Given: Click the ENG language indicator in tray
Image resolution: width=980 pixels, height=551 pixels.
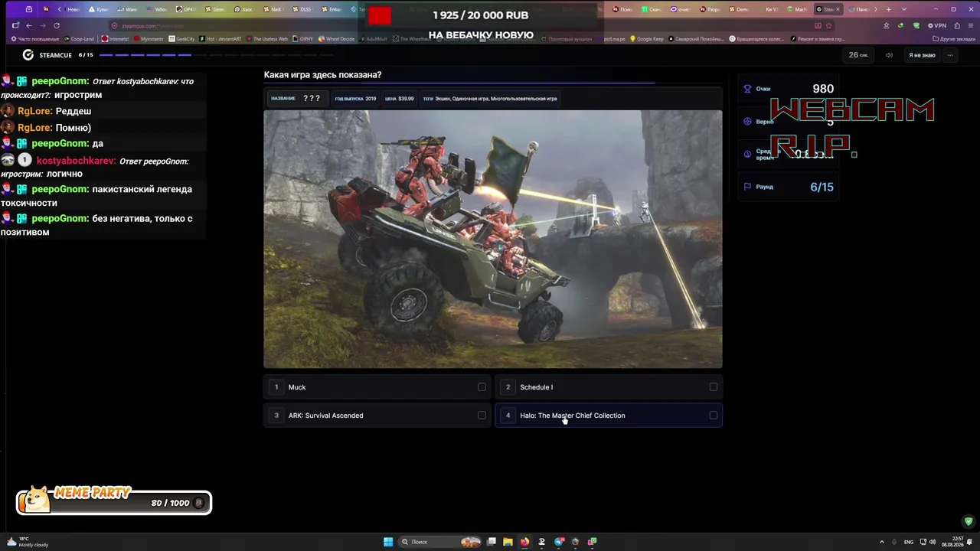Looking at the screenshot, I should [x=909, y=542].
